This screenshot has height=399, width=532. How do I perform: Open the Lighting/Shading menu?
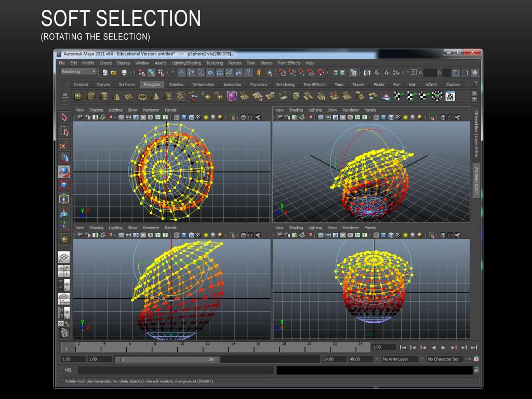187,63
